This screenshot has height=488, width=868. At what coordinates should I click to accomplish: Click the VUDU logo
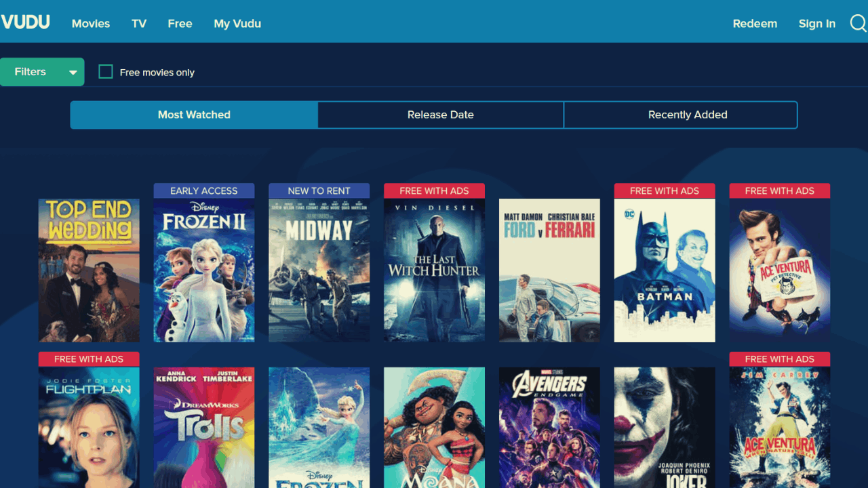tap(26, 22)
